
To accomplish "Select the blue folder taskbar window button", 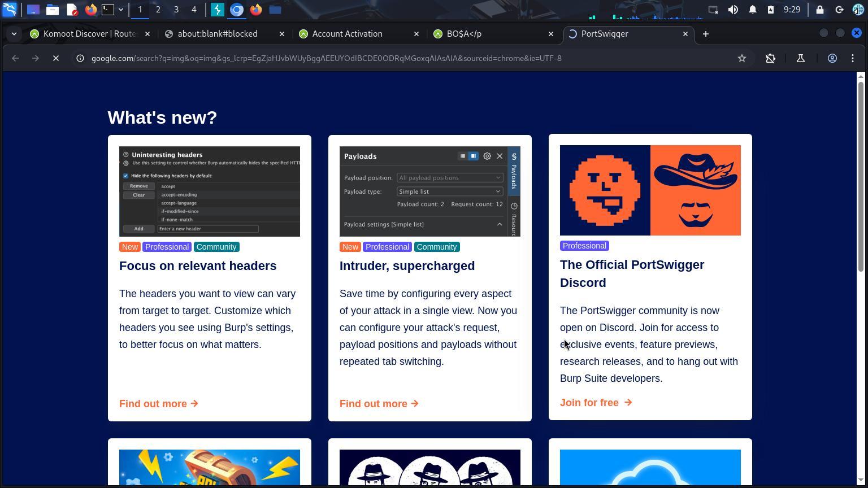I will pos(275,10).
